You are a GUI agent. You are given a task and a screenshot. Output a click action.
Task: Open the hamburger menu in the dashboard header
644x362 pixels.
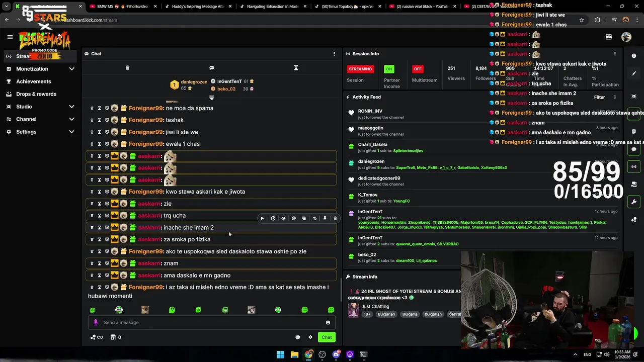[x=10, y=37]
